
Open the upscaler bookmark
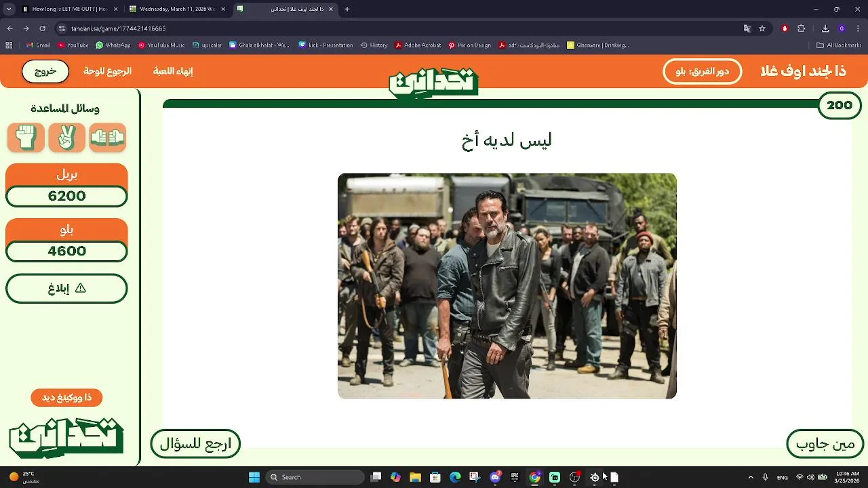[208, 45]
